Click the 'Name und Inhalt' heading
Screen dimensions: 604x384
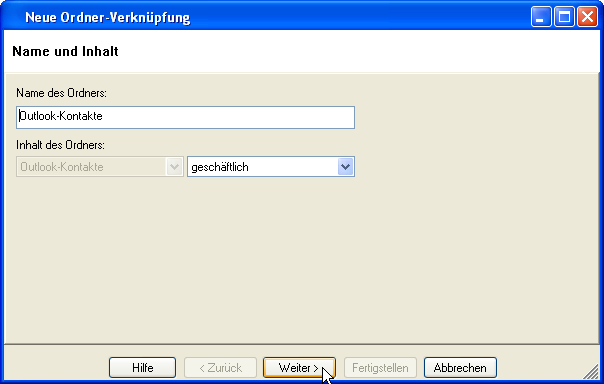coord(65,51)
